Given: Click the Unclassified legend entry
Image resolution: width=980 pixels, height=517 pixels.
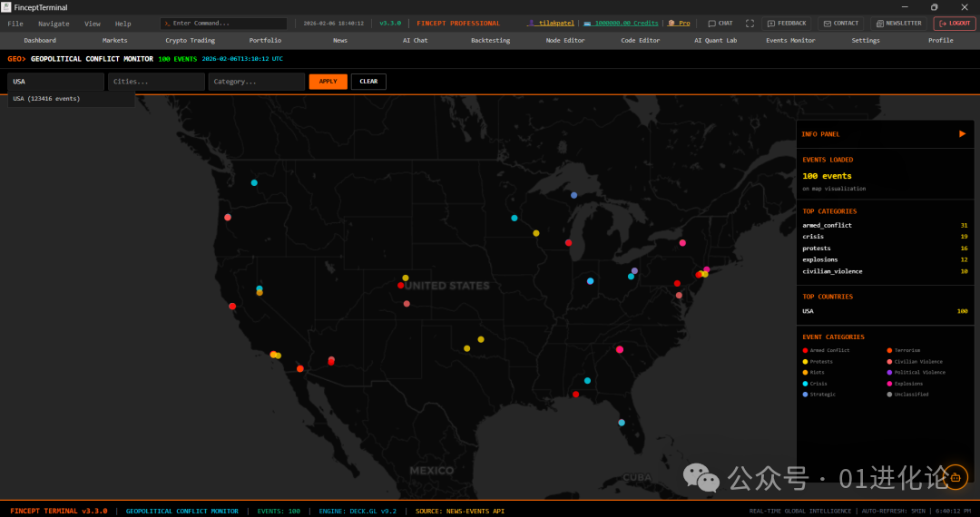Looking at the screenshot, I should (x=907, y=395).
